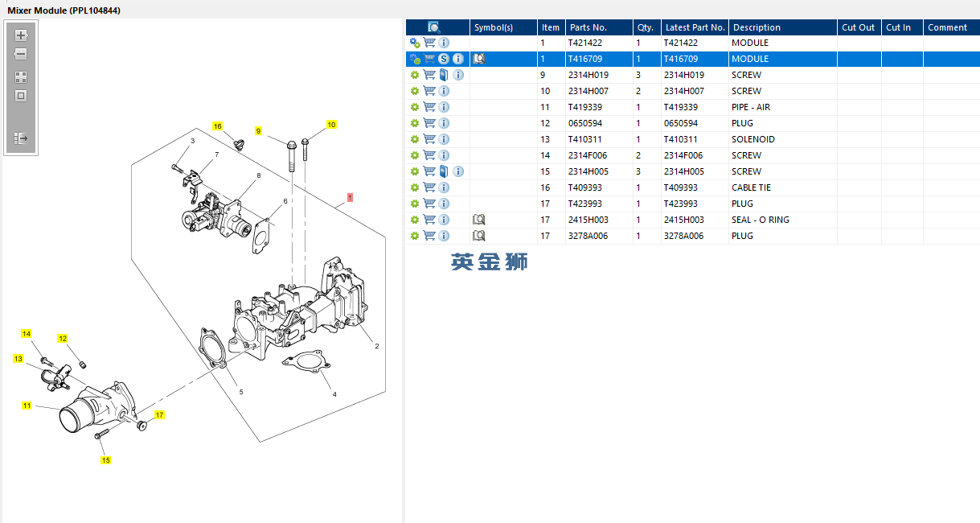The image size is (980, 523).
Task: Click the list export arrow icon
Action: [x=21, y=138]
